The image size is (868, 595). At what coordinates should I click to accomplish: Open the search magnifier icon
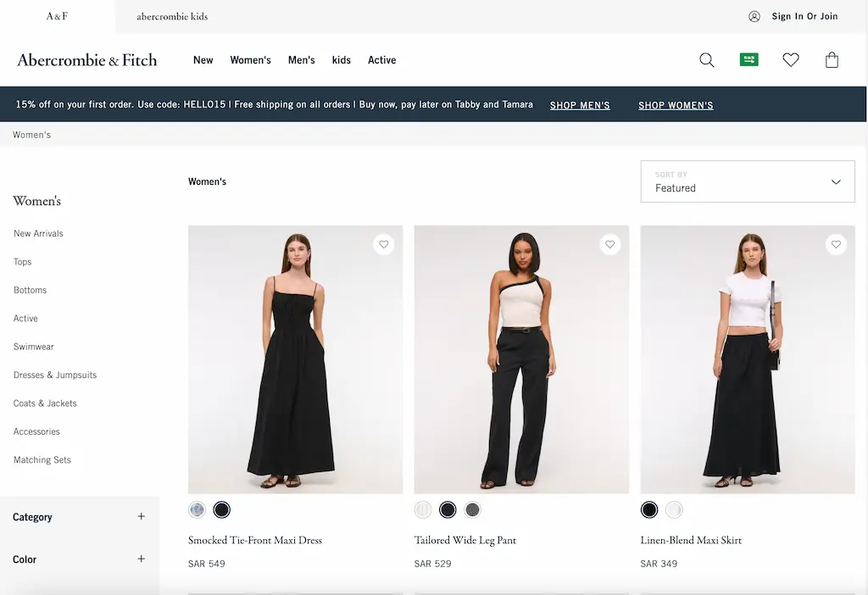coord(706,60)
